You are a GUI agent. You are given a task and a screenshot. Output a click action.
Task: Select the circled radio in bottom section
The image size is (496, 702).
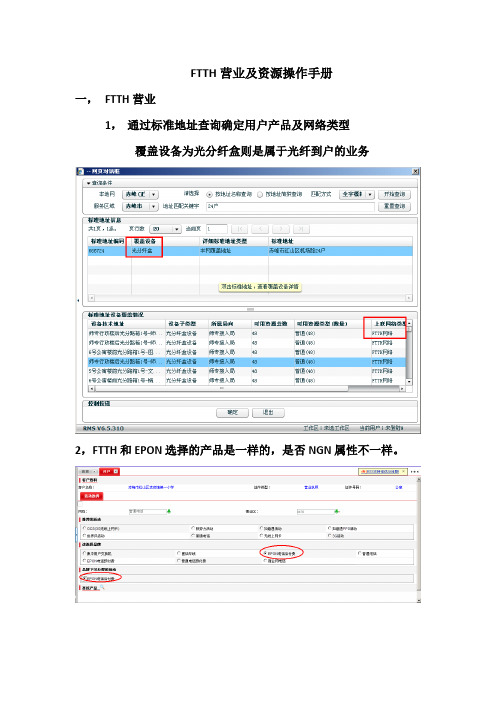[85, 578]
